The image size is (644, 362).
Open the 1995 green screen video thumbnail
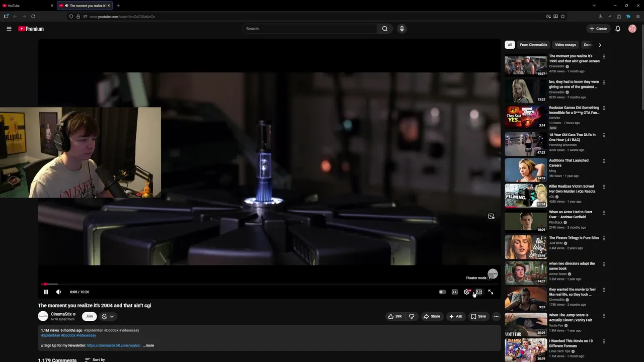pyautogui.click(x=526, y=65)
